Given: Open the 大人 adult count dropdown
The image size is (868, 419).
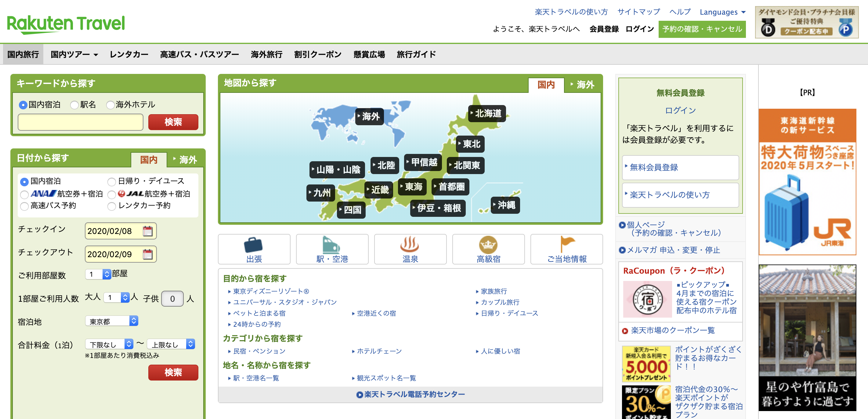Looking at the screenshot, I should [x=116, y=297].
